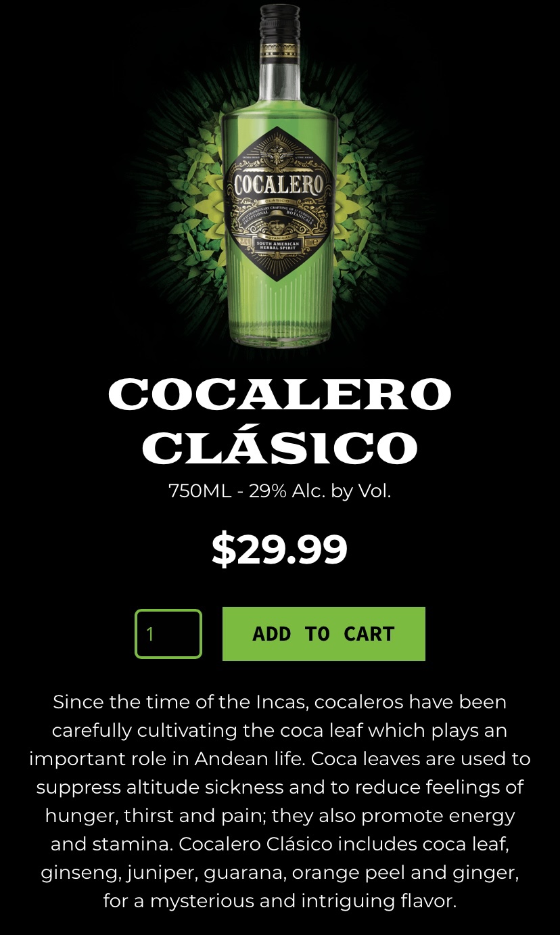
Task: Click the $29.99 price text
Action: (279, 549)
